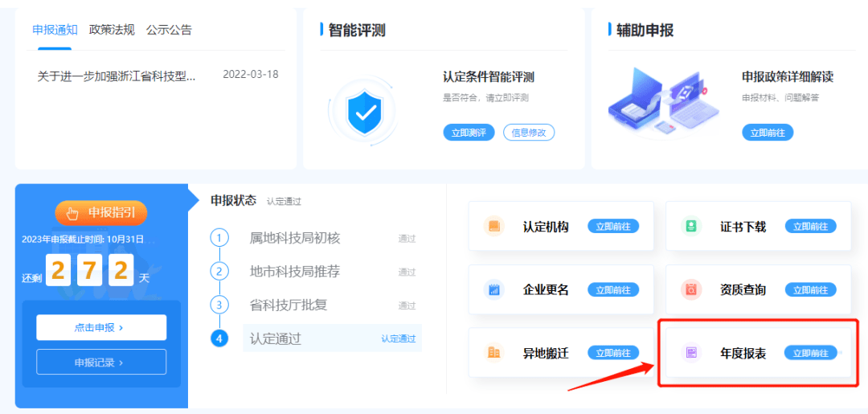This screenshot has height=414, width=868.
Task: Click the 年度报表 label
Action: click(x=743, y=354)
